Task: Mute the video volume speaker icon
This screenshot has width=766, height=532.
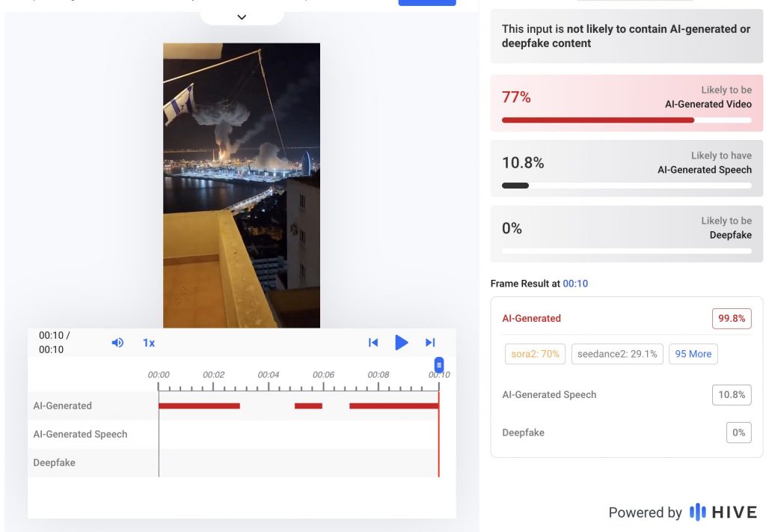Action: click(117, 343)
